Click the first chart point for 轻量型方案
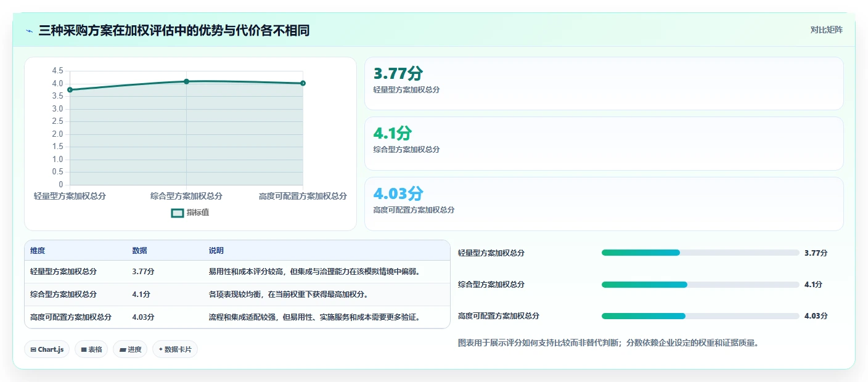 pyautogui.click(x=70, y=90)
